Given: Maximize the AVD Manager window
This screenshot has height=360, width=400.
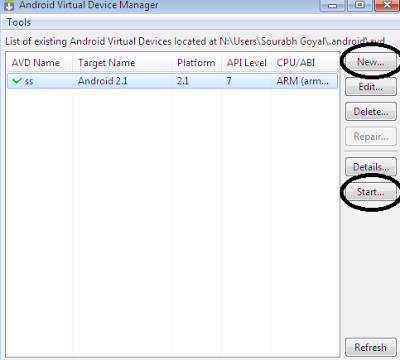Looking at the screenshot, I should click(x=359, y=5).
